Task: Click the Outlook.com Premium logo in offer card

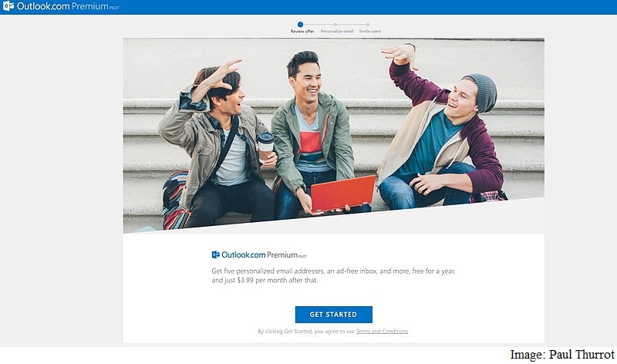Action: click(x=259, y=254)
